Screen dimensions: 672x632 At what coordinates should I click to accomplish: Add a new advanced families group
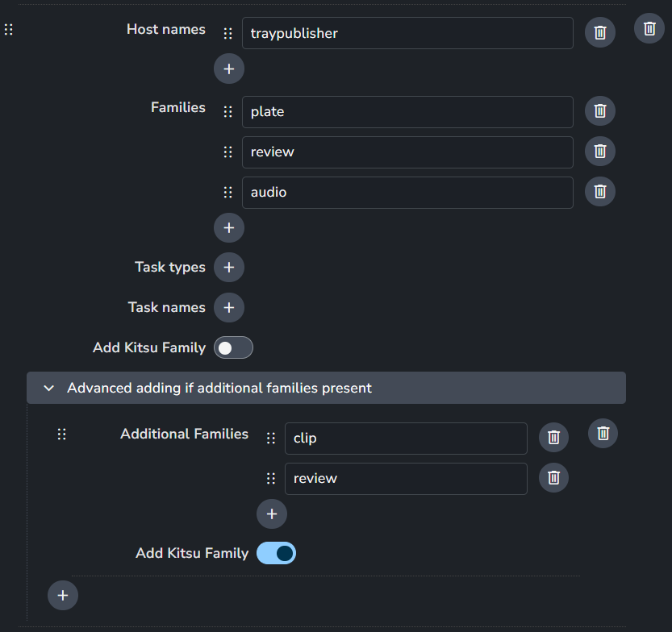pyautogui.click(x=63, y=596)
